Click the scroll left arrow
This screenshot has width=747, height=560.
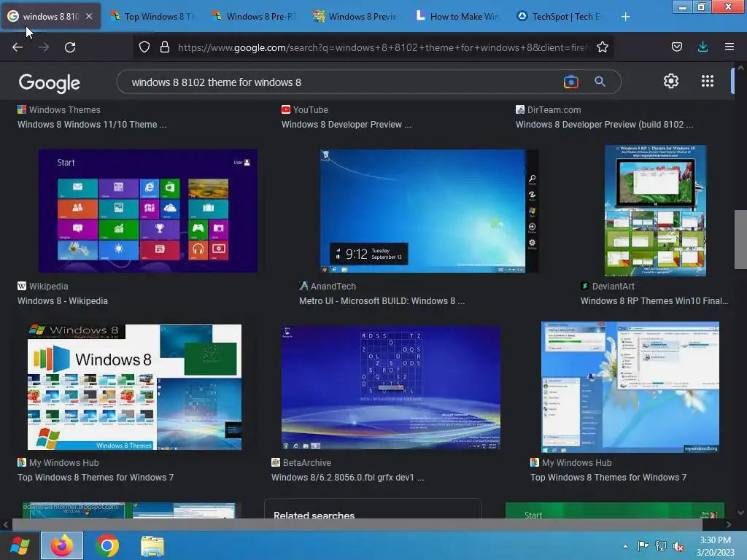point(6,524)
